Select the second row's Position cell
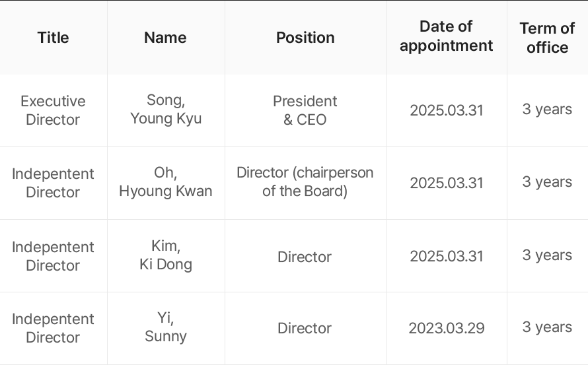Screen dimensions: 588x365 coord(305,183)
